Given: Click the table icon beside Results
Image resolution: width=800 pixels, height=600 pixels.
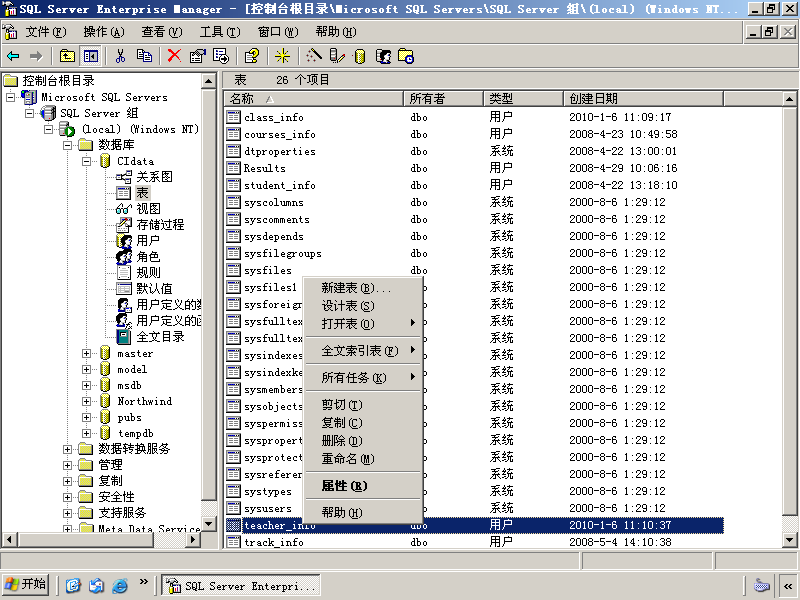Looking at the screenshot, I should 234,168.
